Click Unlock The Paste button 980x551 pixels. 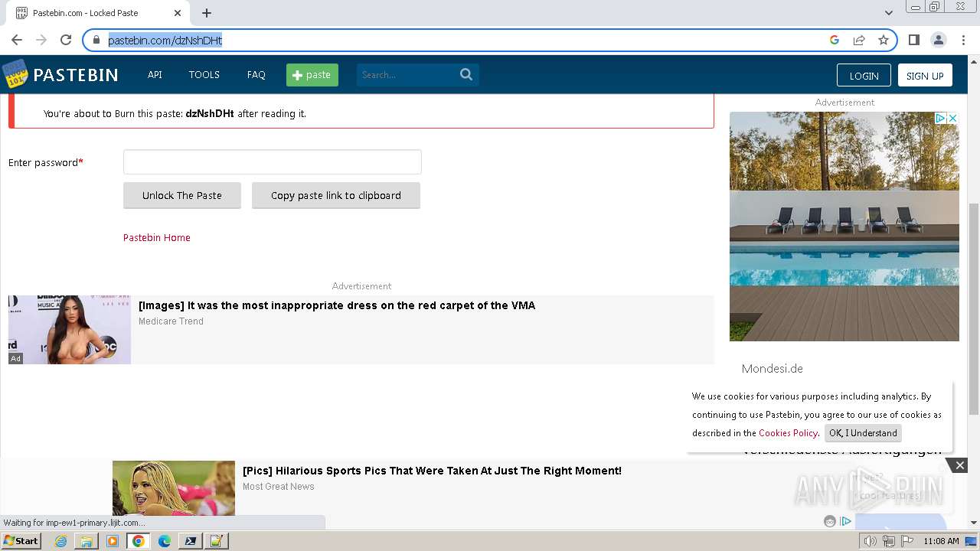[x=182, y=195]
